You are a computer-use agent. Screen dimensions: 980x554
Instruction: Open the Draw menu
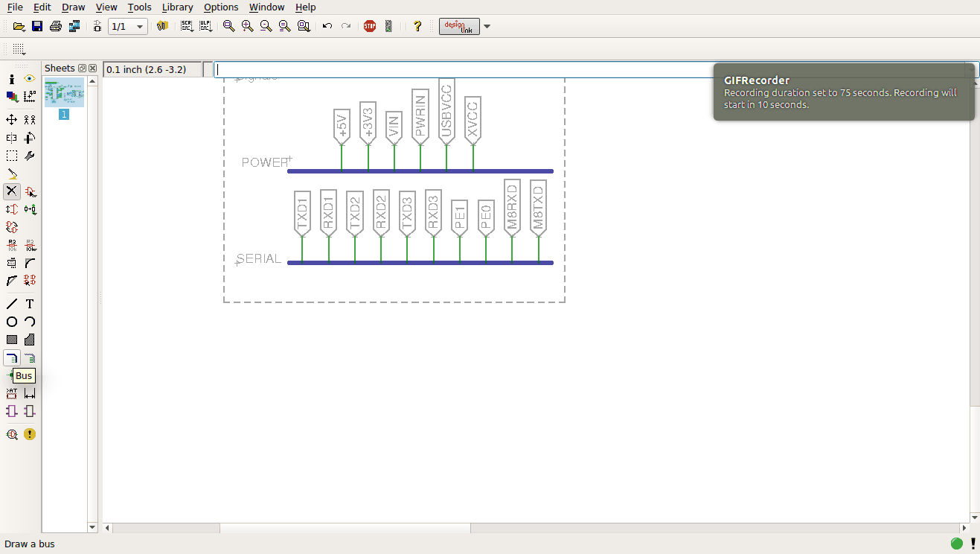point(73,7)
